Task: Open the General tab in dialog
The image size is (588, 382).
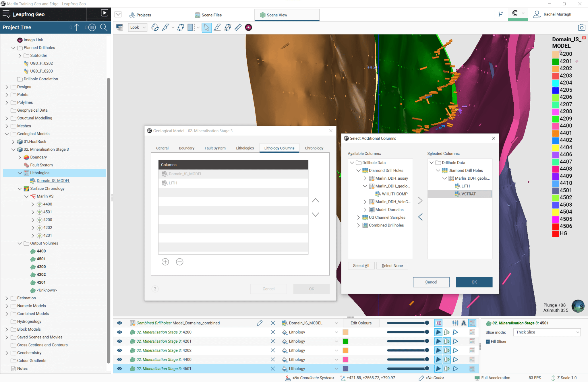Action: [x=162, y=148]
